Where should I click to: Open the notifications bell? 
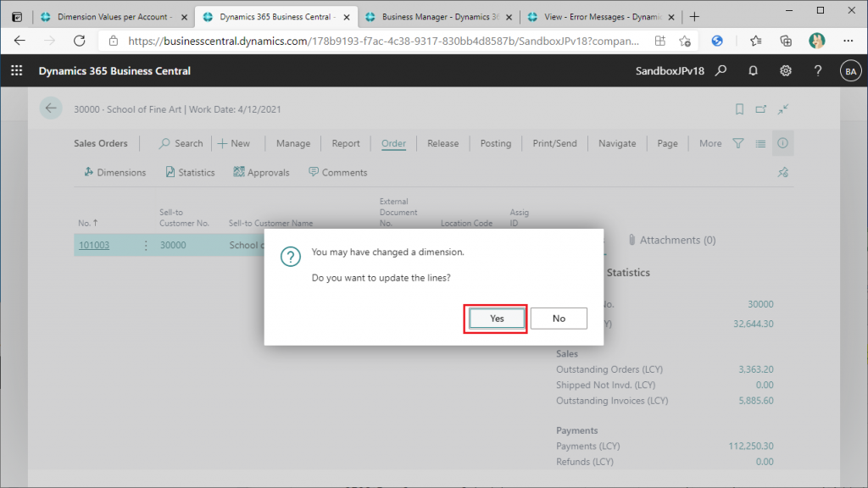(753, 71)
